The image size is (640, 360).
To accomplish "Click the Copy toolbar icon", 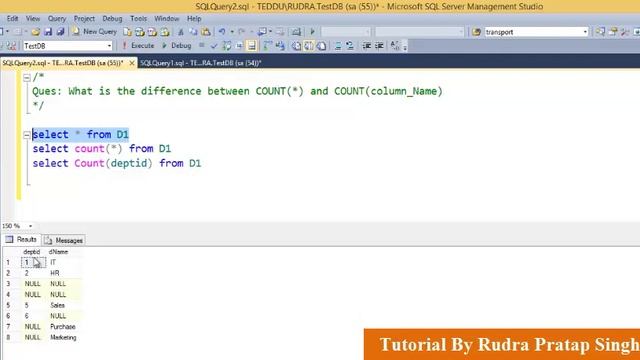I will (x=193, y=32).
